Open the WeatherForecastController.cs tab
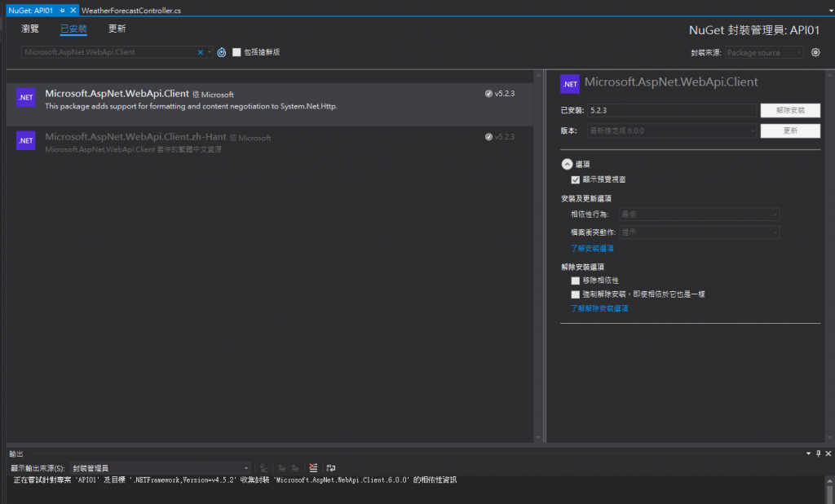Image resolution: width=835 pixels, height=504 pixels. point(131,10)
